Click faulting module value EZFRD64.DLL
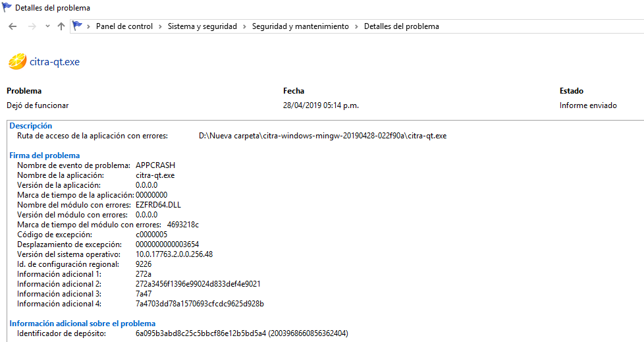The image size is (644, 342). coord(158,205)
